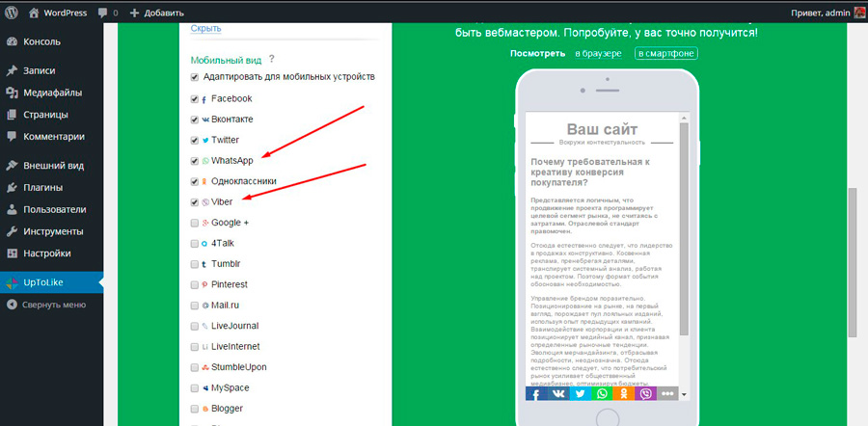The height and width of the screenshot is (426, 868).
Task: Uncheck the Одноклассники checkbox
Action: click(x=194, y=181)
